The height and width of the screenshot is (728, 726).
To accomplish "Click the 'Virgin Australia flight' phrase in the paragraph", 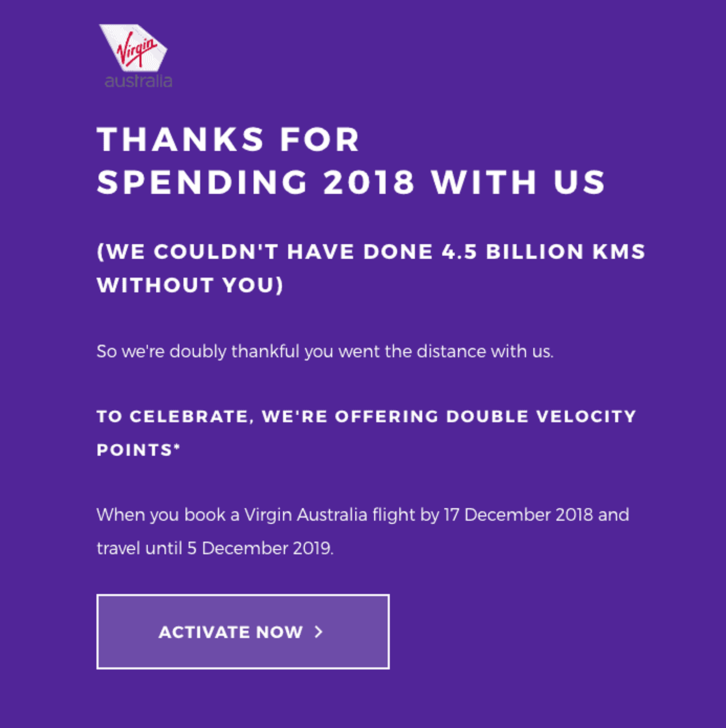I will point(330,515).
